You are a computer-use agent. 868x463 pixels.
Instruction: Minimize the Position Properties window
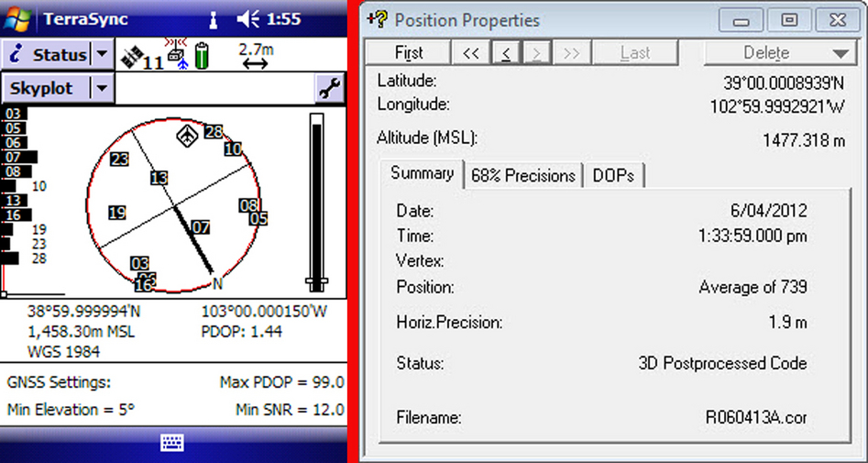pyautogui.click(x=742, y=21)
